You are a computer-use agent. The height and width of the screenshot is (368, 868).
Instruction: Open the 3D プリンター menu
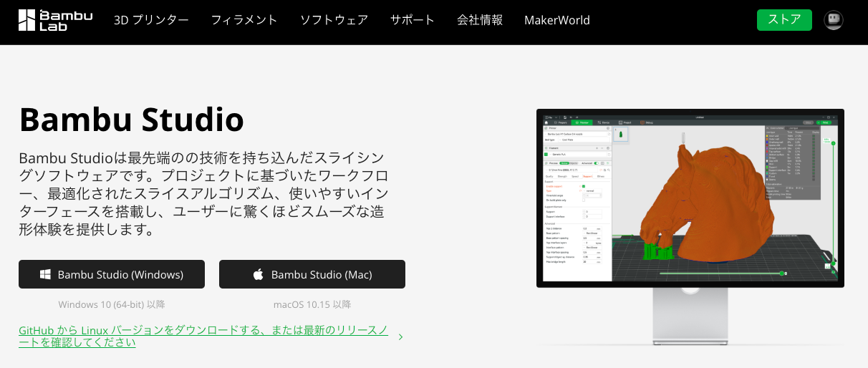(151, 20)
